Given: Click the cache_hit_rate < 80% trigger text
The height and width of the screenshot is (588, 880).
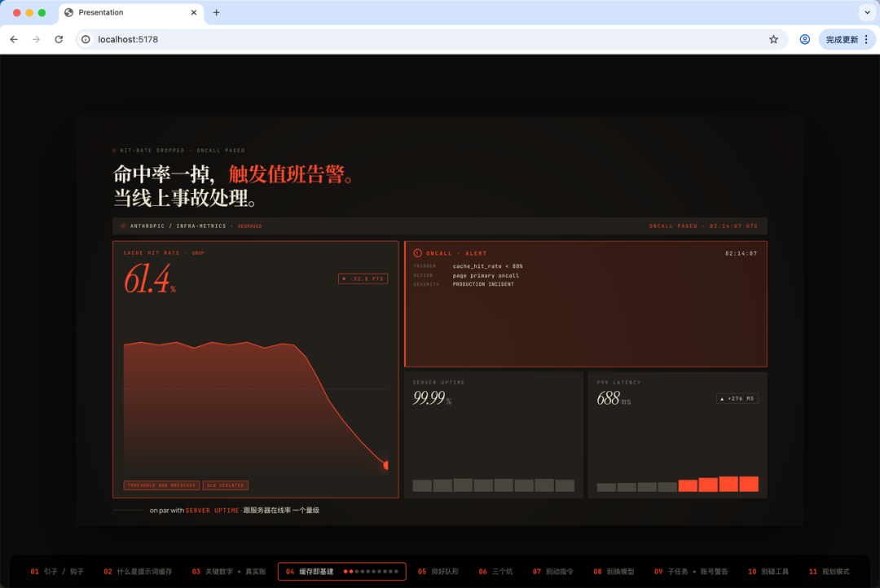Looking at the screenshot, I should 488,266.
